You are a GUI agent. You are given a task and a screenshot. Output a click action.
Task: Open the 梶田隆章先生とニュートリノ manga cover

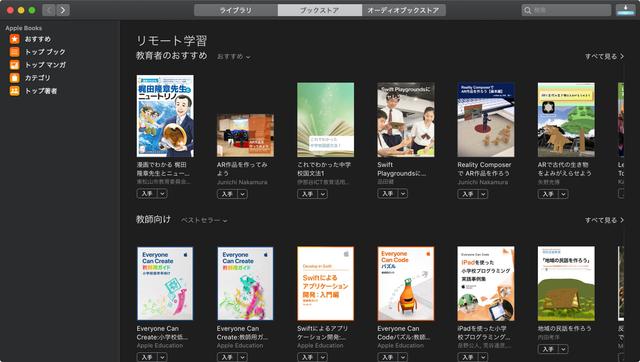165,116
